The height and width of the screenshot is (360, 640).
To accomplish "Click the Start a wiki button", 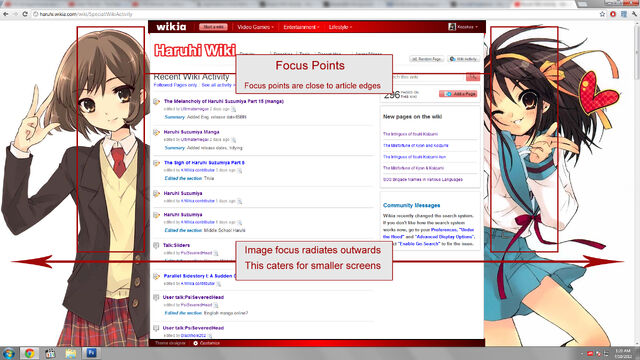I will (x=213, y=27).
